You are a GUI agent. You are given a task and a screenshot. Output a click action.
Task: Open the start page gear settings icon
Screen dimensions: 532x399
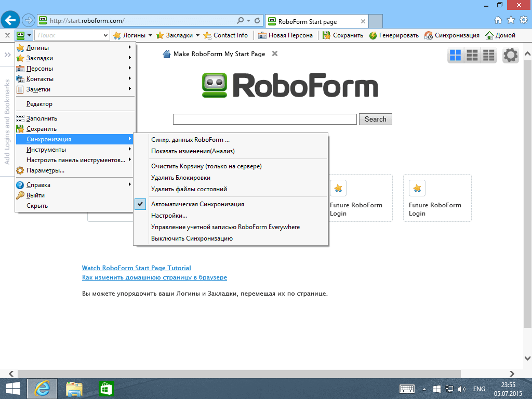click(510, 55)
